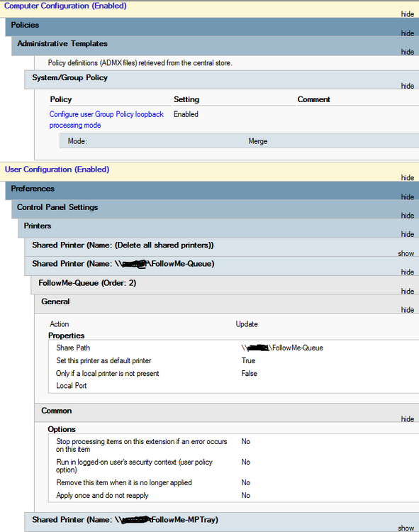This screenshot has width=419, height=532.
Task: Select the Comment column header
Action: point(314,99)
